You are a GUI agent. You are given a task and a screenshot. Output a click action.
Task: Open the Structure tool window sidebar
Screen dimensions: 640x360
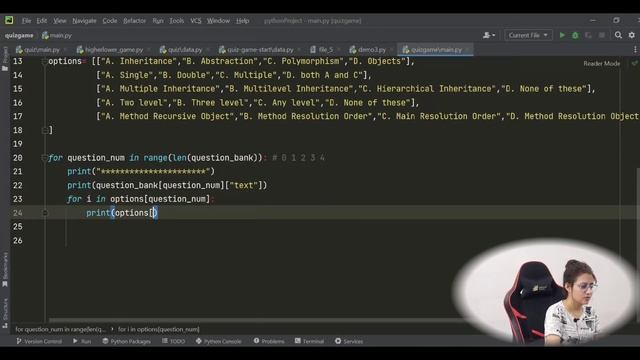(5, 313)
